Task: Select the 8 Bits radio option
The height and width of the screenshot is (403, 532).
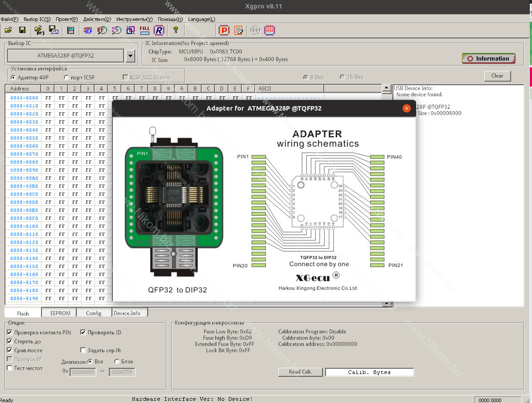Action: [x=306, y=77]
